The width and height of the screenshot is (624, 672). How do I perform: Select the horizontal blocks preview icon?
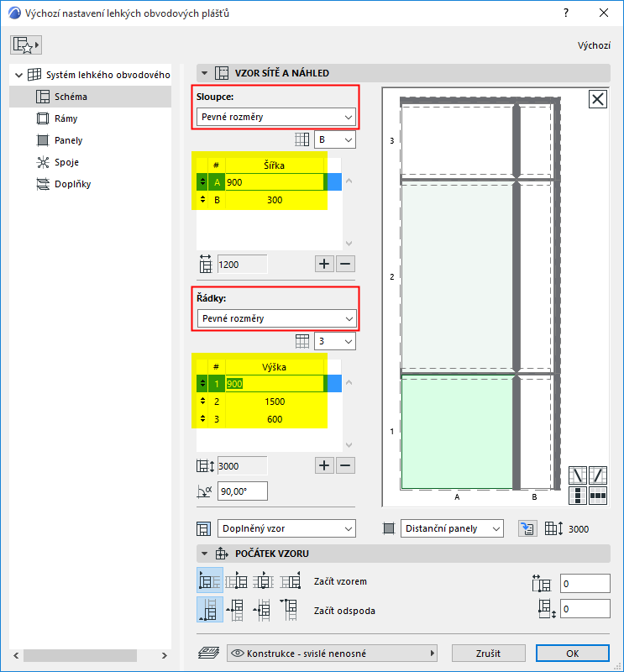point(598,496)
